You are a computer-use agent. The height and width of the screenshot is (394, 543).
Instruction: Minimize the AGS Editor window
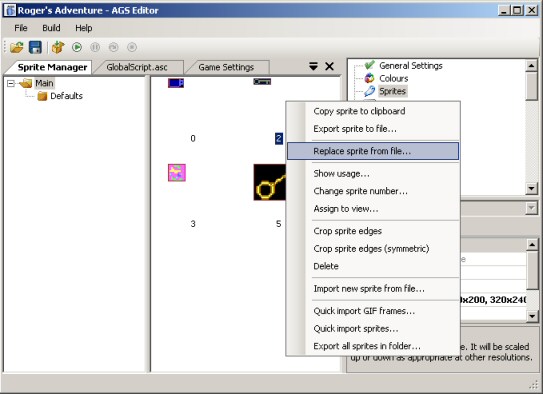[504, 10]
